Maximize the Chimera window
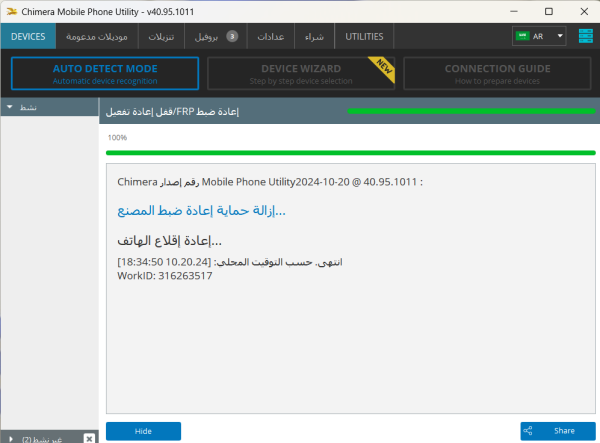 549,11
